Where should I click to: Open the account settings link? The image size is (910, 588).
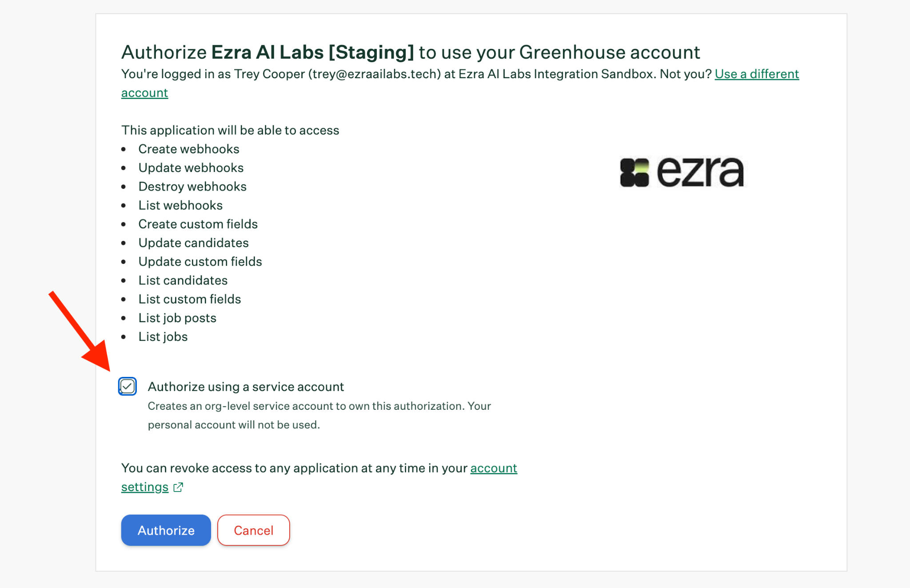coord(494,468)
